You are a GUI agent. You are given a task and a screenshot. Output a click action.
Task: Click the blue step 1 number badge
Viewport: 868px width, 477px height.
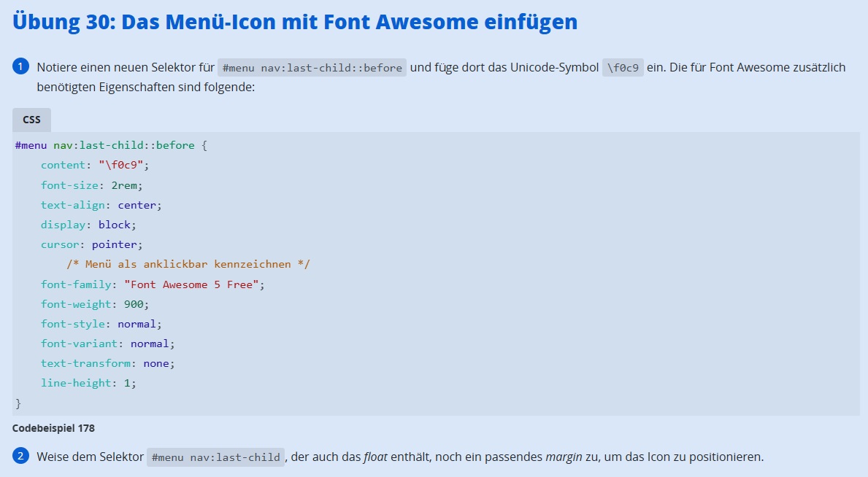pos(20,67)
